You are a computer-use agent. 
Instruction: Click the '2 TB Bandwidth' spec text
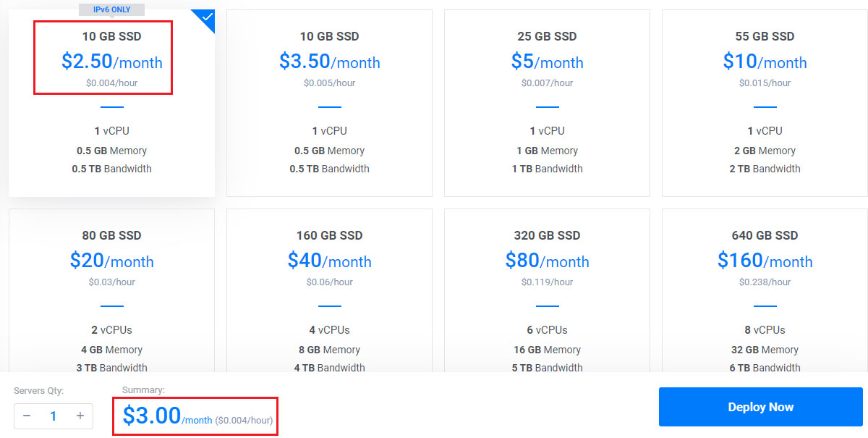click(765, 169)
